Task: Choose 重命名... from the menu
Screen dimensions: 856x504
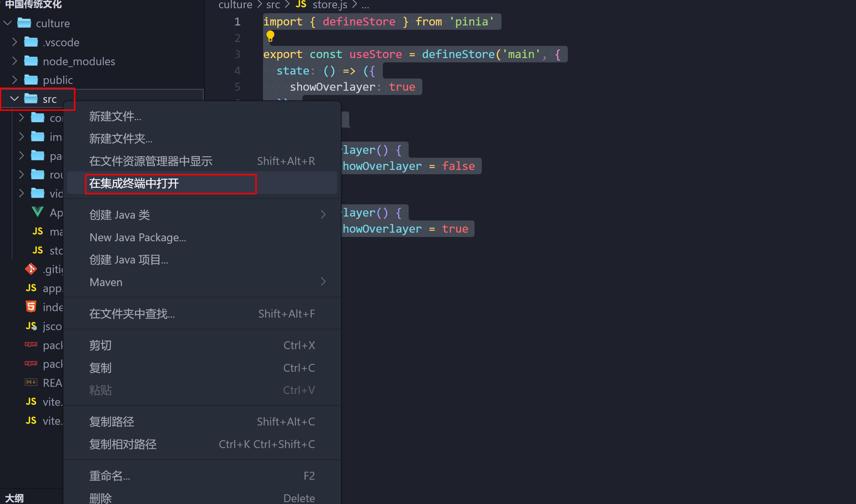Action: [110, 476]
